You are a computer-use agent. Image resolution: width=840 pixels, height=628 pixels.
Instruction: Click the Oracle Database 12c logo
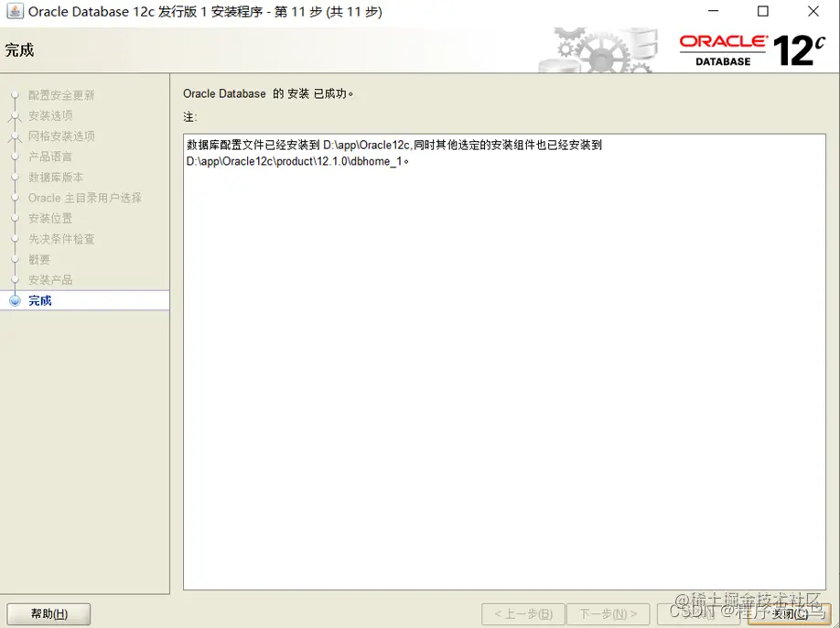click(752, 50)
